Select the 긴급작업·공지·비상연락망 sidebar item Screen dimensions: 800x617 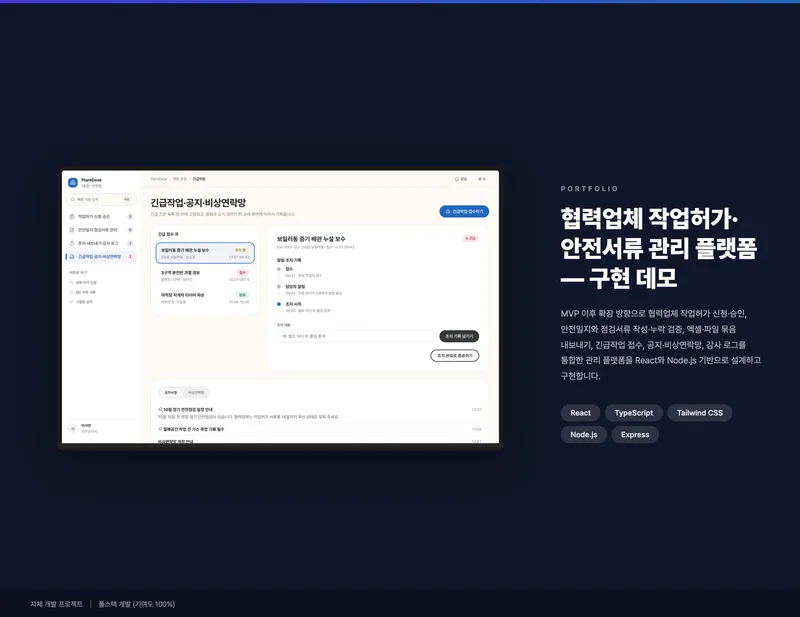101,256
